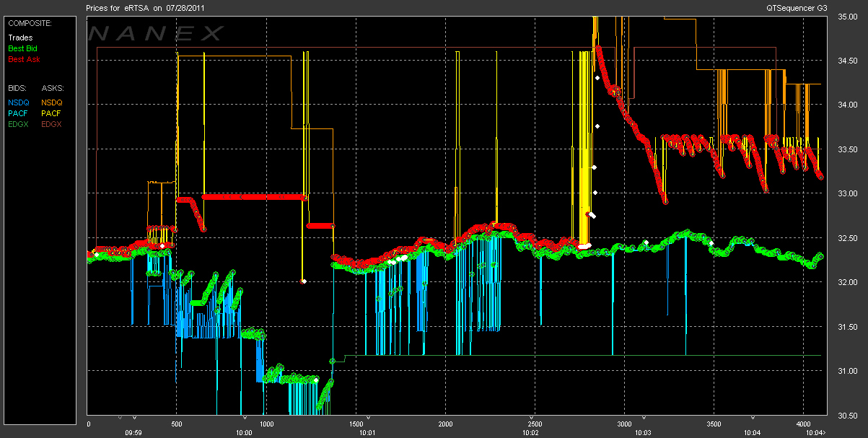Toggle the red Best Ask legend entry
Viewport: 868px width, 438px height.
23,58
